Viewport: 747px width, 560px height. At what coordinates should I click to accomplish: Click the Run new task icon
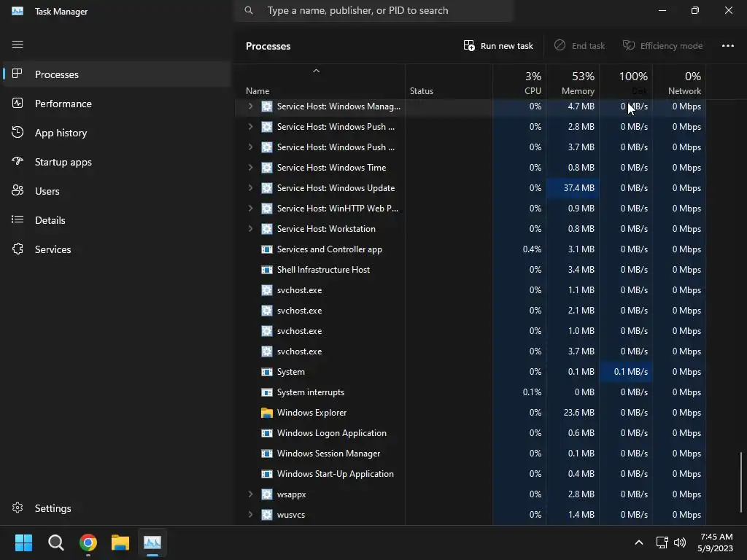pyautogui.click(x=469, y=46)
